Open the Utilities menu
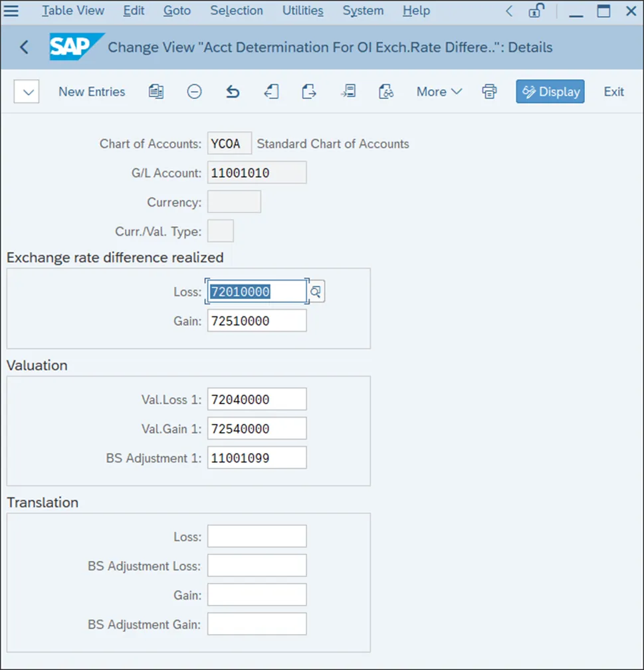 302,11
